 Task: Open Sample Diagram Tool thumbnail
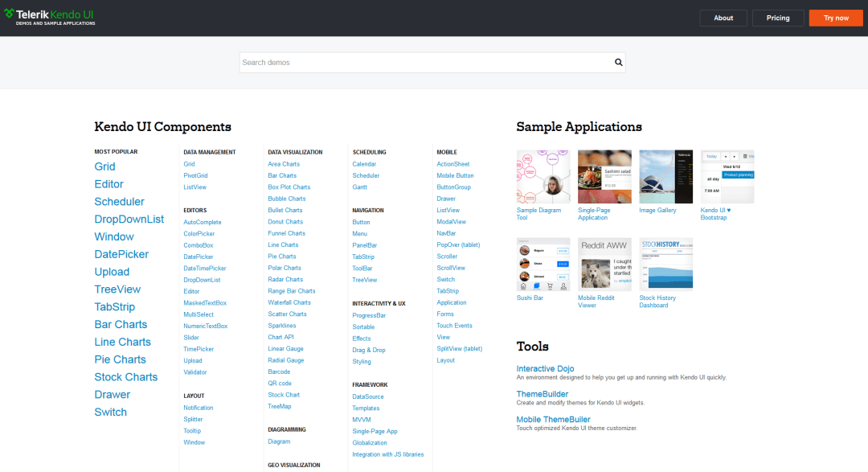coord(543,177)
